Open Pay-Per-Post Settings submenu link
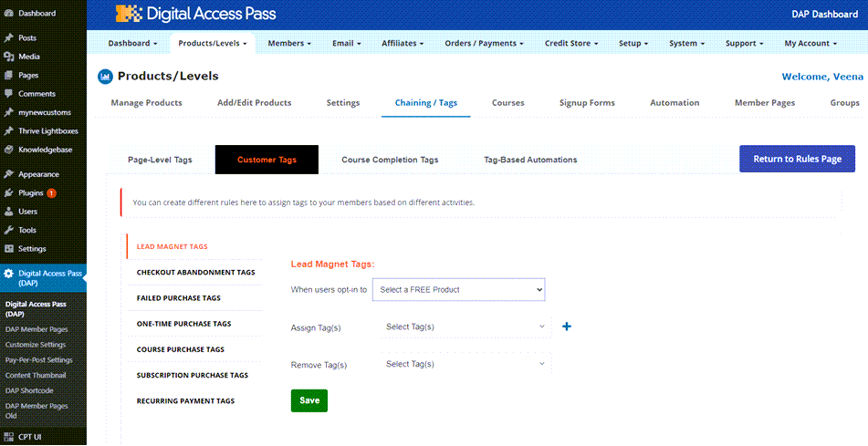The height and width of the screenshot is (446, 868). pos(38,360)
